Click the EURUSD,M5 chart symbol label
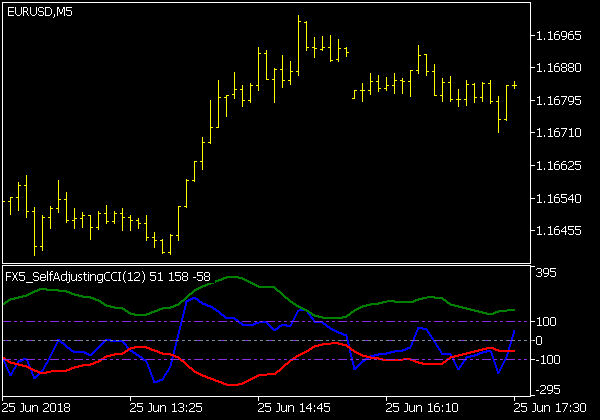The height and width of the screenshot is (420, 600). click(40, 12)
